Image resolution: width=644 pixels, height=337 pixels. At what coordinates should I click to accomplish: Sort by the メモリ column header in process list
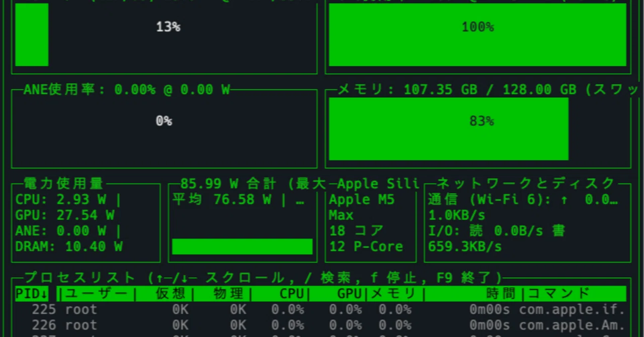pos(393,294)
